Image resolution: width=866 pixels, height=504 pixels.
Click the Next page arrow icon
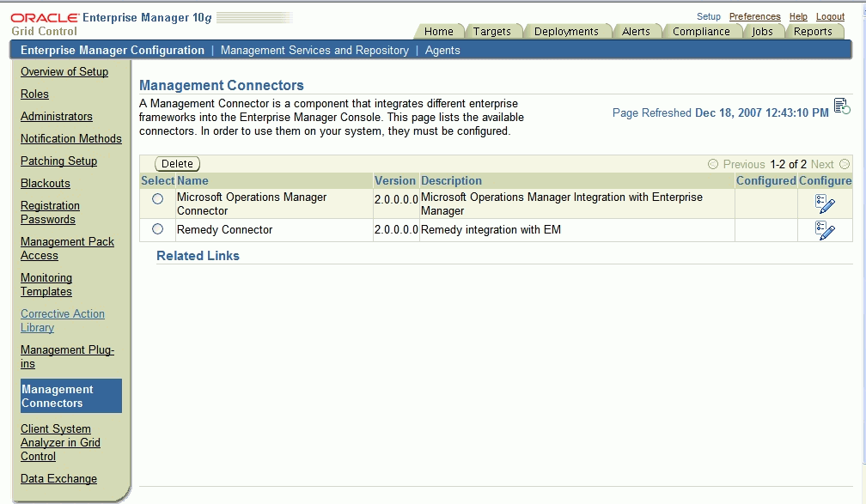(845, 164)
